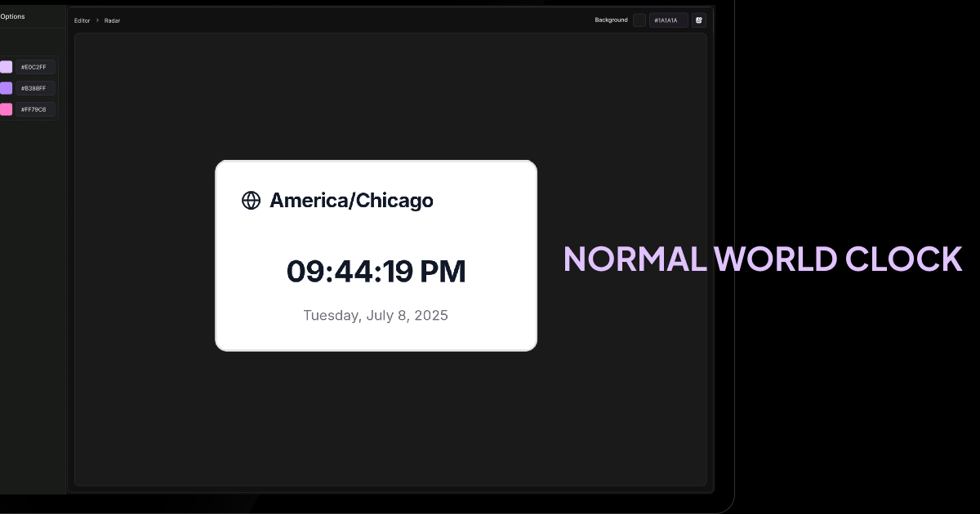Click the chevron between Editor and Radar
Image resolution: width=980 pixels, height=514 pixels.
tap(96, 20)
